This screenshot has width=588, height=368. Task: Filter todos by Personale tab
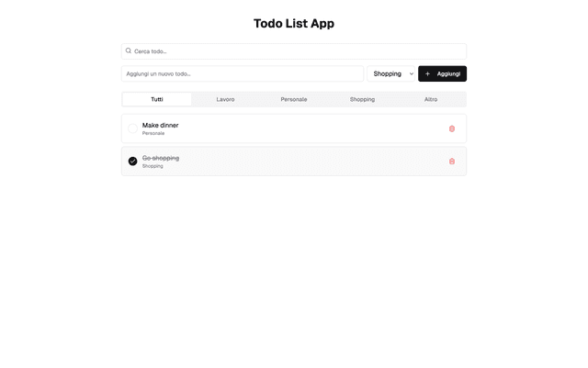(x=294, y=99)
